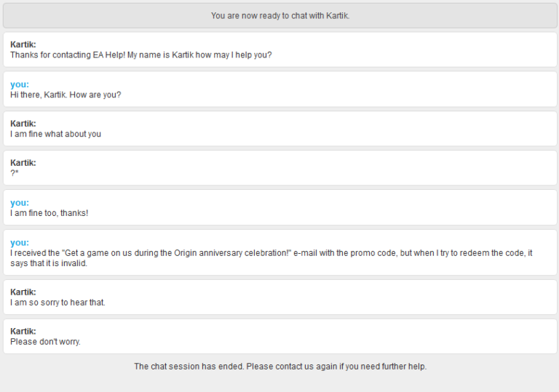Click the Kartik label above "I am fine what about you"
Viewport: 559px width, 392px height.
[23, 124]
